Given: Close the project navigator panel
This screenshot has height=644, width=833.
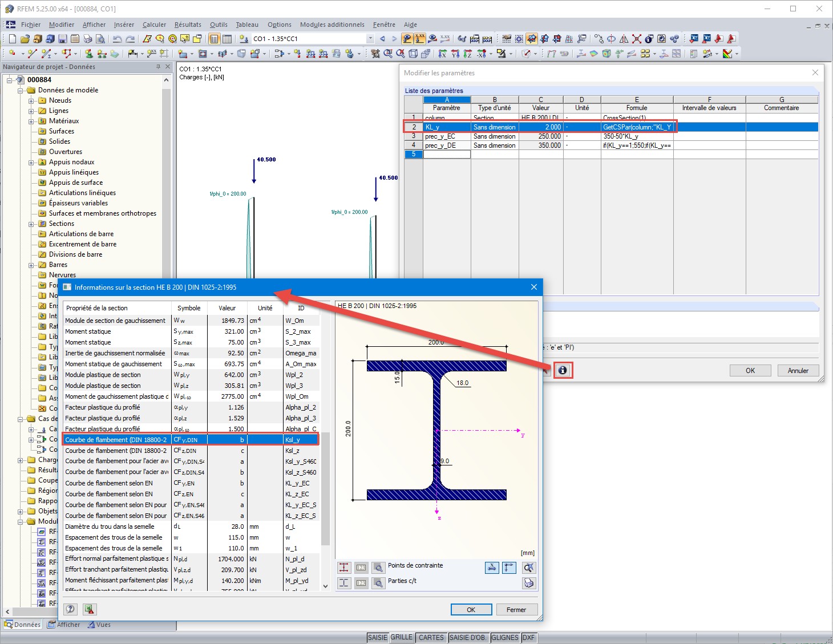Looking at the screenshot, I should click(168, 67).
